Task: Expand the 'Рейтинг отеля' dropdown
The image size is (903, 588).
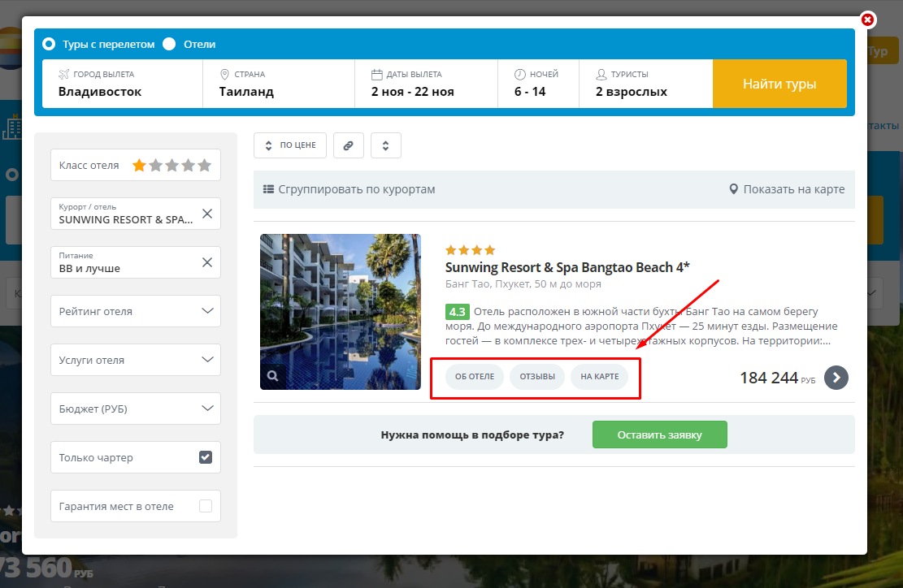Action: [136, 311]
